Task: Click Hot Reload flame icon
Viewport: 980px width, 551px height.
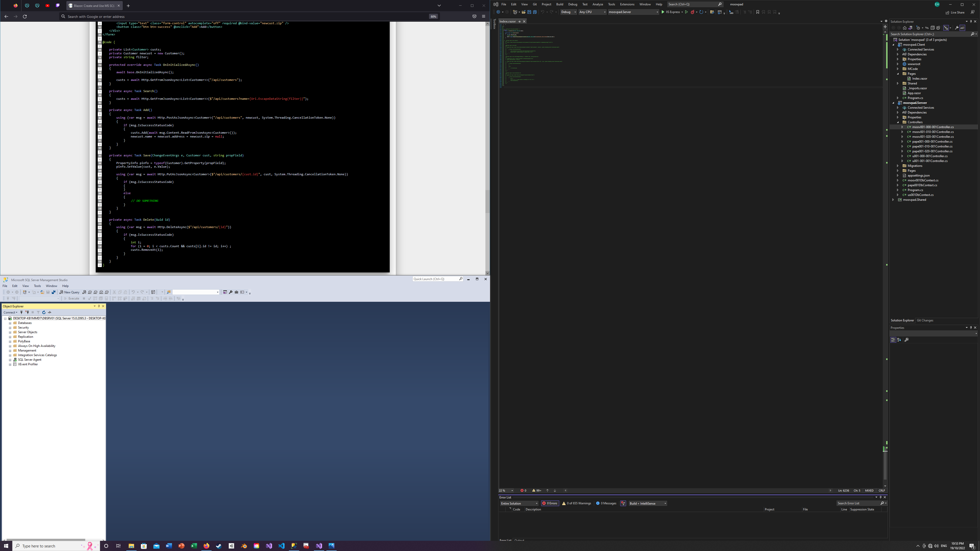Action: pyautogui.click(x=693, y=12)
